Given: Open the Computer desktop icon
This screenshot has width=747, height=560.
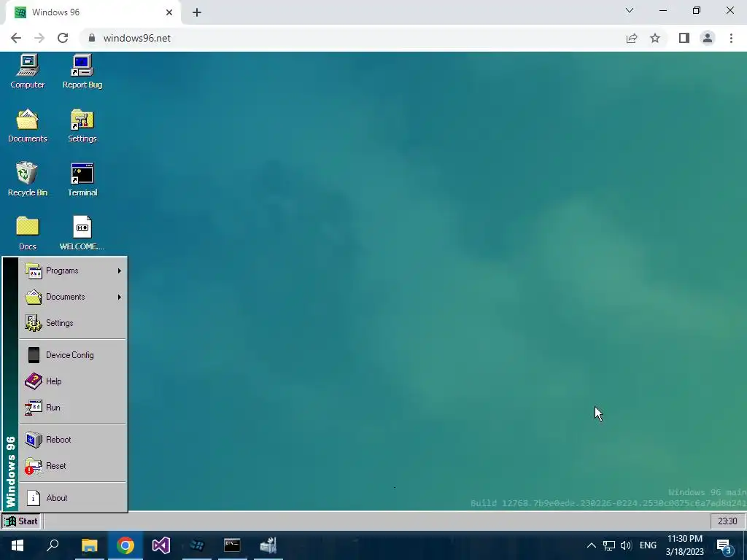Looking at the screenshot, I should tap(27, 71).
